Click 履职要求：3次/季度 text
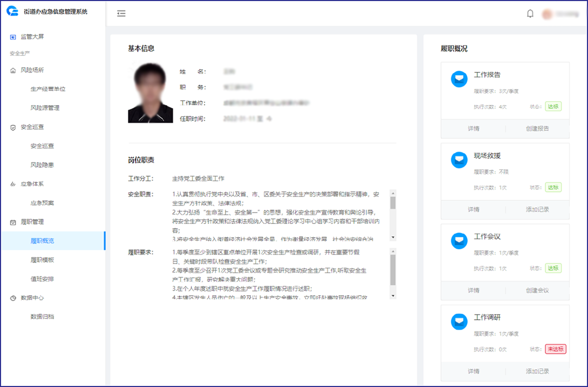Viewport: 588px width, 387px height. (496, 91)
